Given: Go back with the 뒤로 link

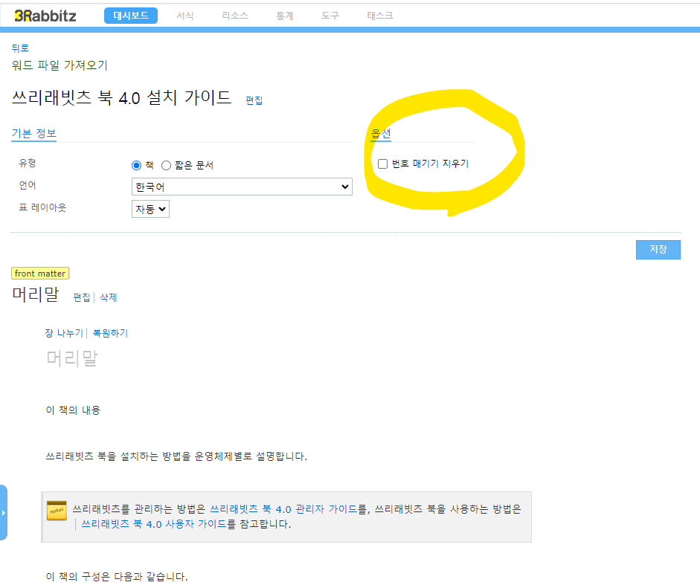Looking at the screenshot, I should coord(20,48).
